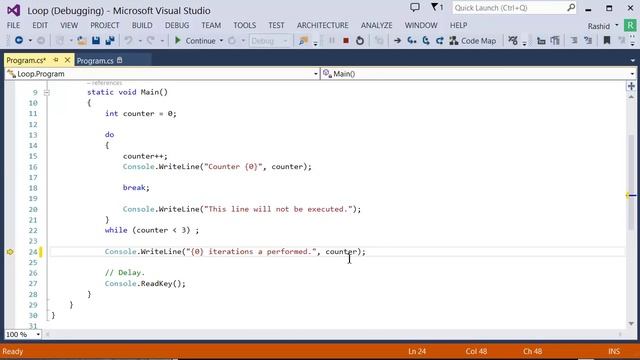Open the Continue button dropdown arrow
This screenshot has height=360, width=640.
(221, 41)
